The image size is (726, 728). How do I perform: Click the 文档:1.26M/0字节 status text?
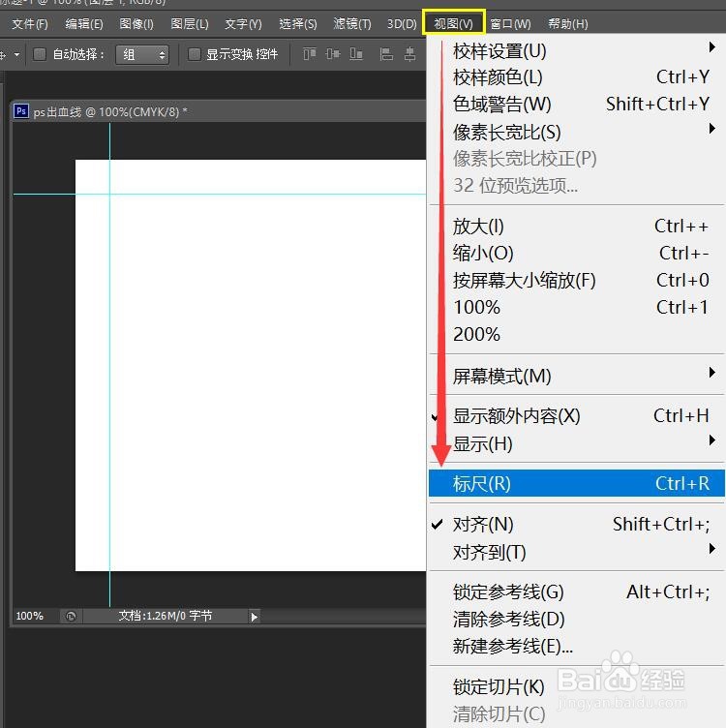(166, 616)
